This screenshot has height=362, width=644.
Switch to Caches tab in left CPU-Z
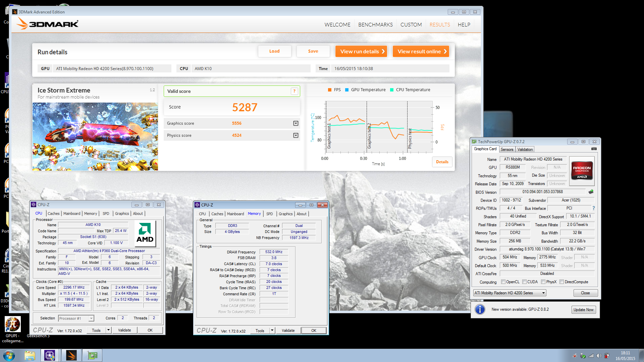point(53,214)
